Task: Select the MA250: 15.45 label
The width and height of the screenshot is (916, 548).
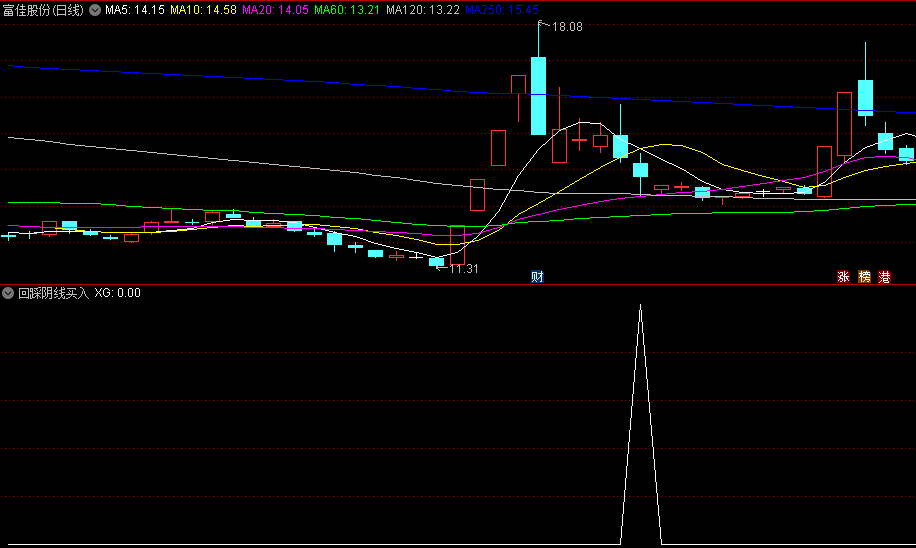Action: tap(502, 10)
